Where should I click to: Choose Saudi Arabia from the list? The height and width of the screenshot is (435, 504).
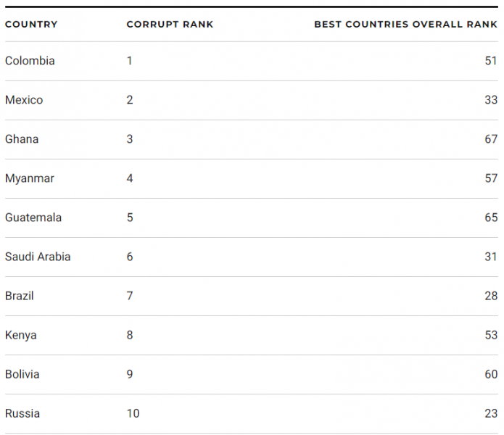[x=38, y=257]
